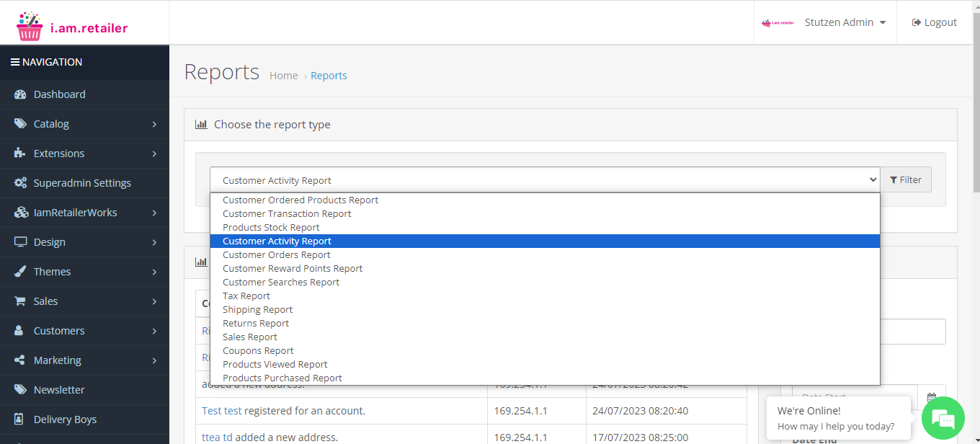
Task: Select Returns Report option
Action: 545,324
